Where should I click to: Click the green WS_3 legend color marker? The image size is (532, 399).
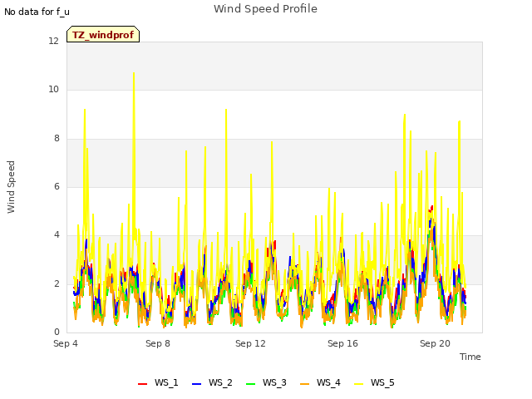(x=250, y=384)
